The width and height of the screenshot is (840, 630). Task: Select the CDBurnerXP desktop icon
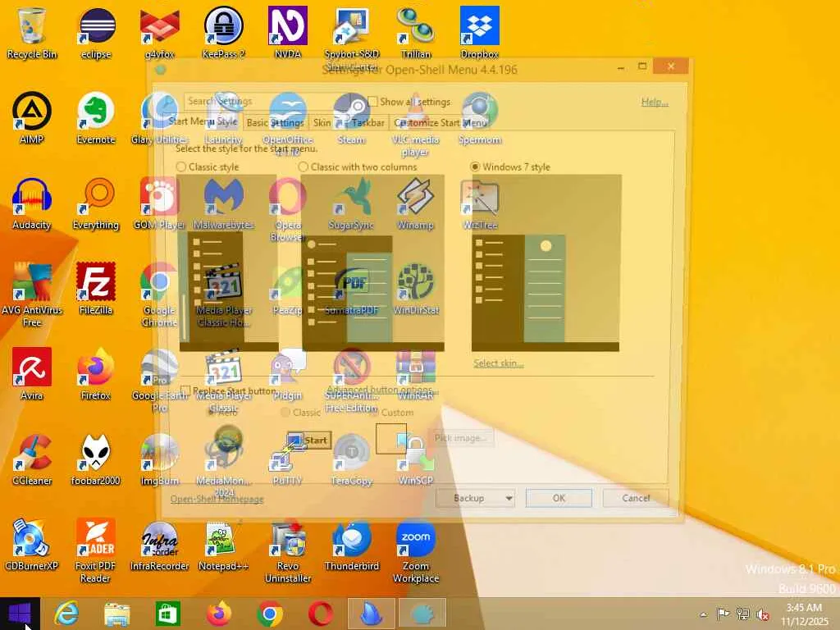[x=32, y=546]
